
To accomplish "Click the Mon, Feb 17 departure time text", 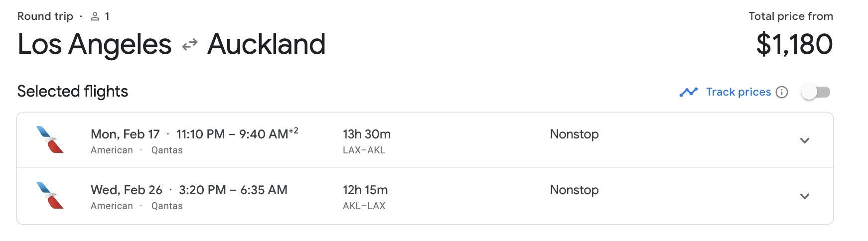I will [232, 134].
